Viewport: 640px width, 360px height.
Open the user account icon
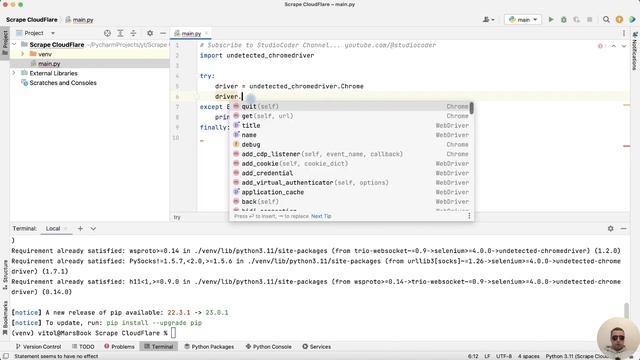tap(488, 20)
